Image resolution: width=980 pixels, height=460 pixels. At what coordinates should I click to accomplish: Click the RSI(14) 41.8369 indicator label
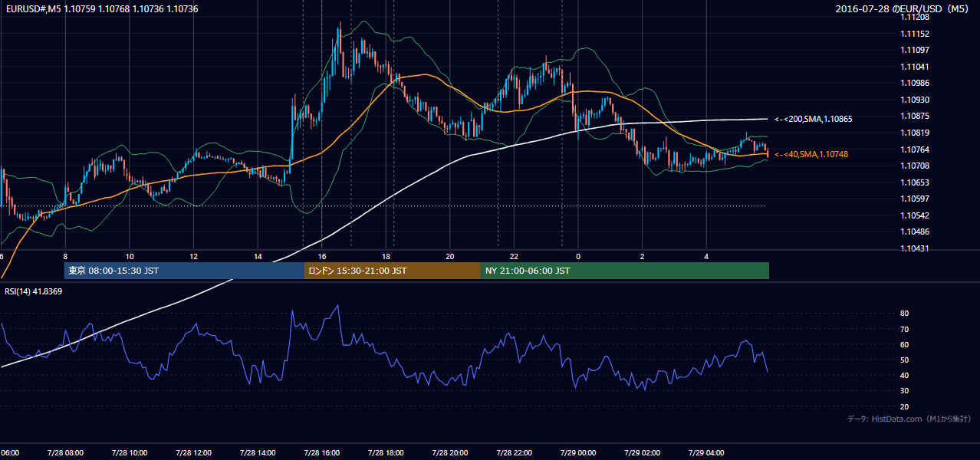(x=34, y=291)
